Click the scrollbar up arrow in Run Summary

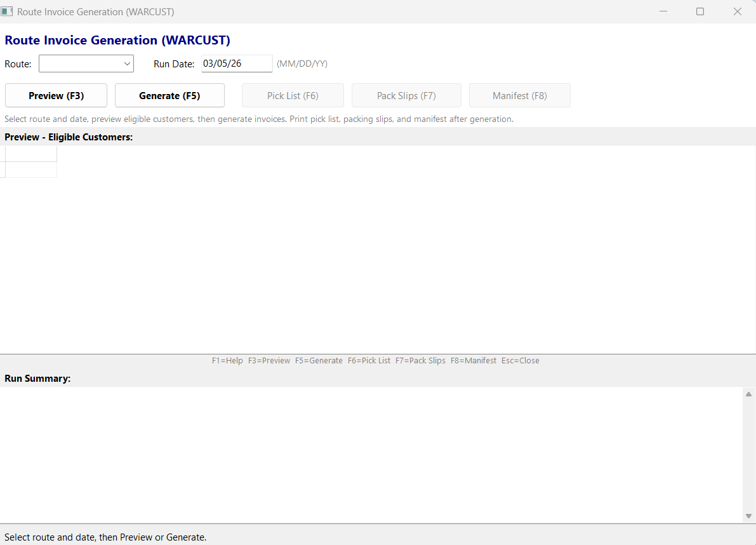(x=749, y=393)
